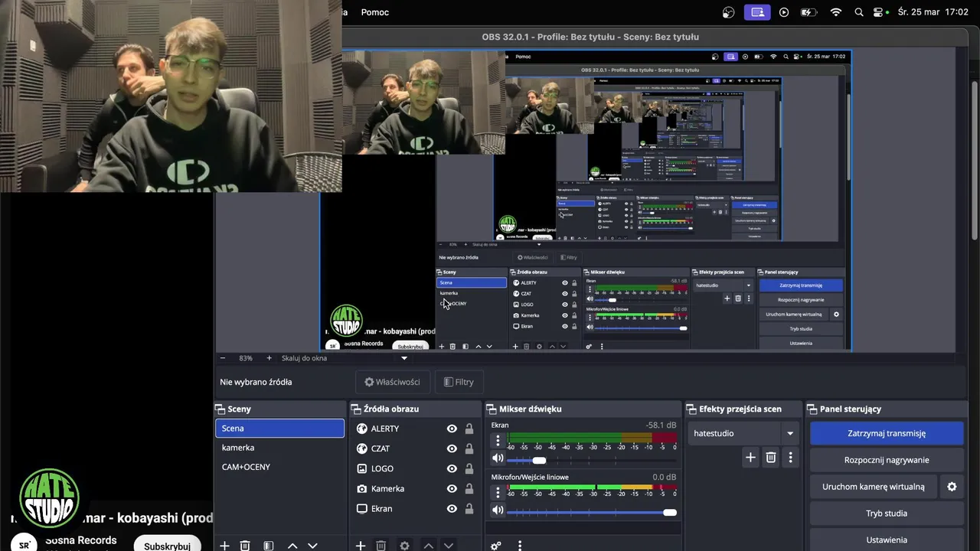Open source properties gear in Źródła obrazu toolbar
The width and height of the screenshot is (980, 551).
pyautogui.click(x=404, y=546)
